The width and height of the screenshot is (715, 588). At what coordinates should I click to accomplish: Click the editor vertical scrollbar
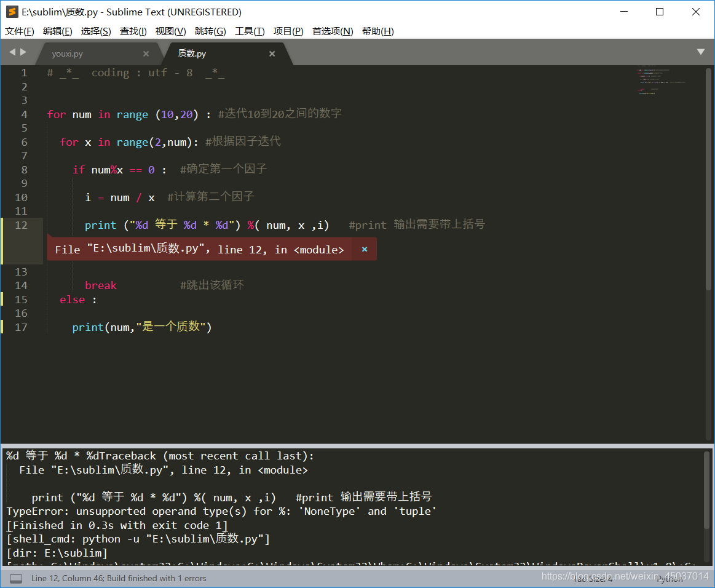point(708,179)
